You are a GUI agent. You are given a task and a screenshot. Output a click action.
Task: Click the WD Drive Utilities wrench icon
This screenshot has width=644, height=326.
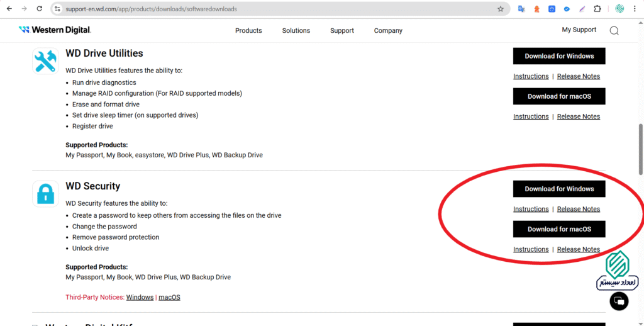tap(45, 61)
